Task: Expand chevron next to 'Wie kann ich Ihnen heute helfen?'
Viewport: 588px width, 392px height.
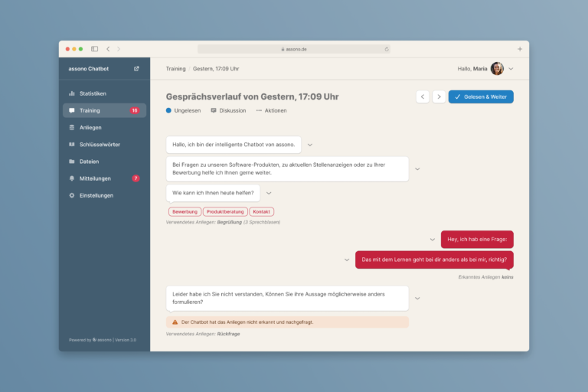Action: tap(269, 193)
